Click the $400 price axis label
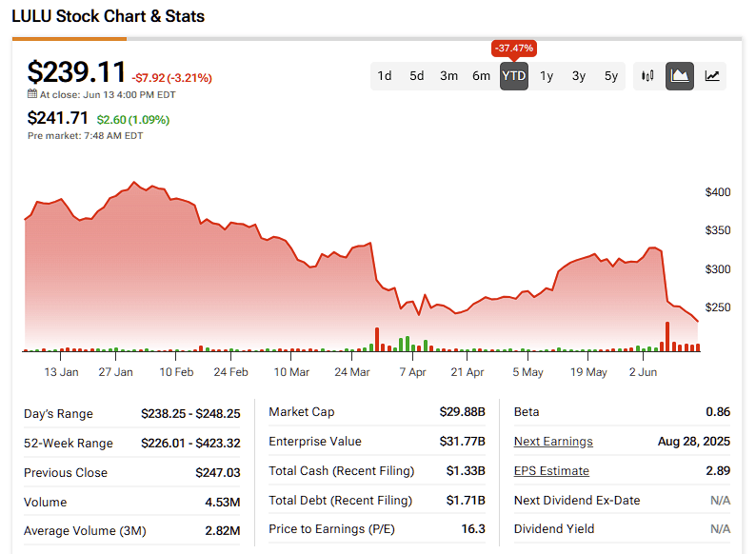Image resolution: width=756 pixels, height=554 pixels. click(717, 192)
